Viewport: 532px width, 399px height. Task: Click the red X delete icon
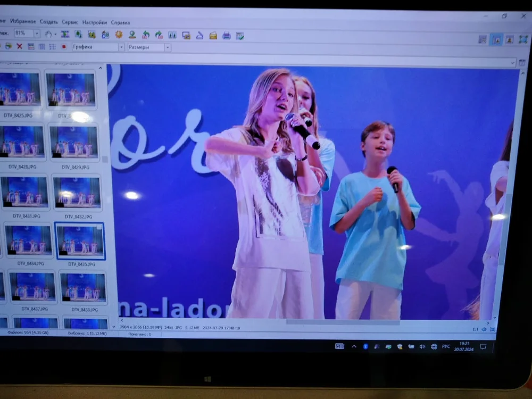[20, 47]
